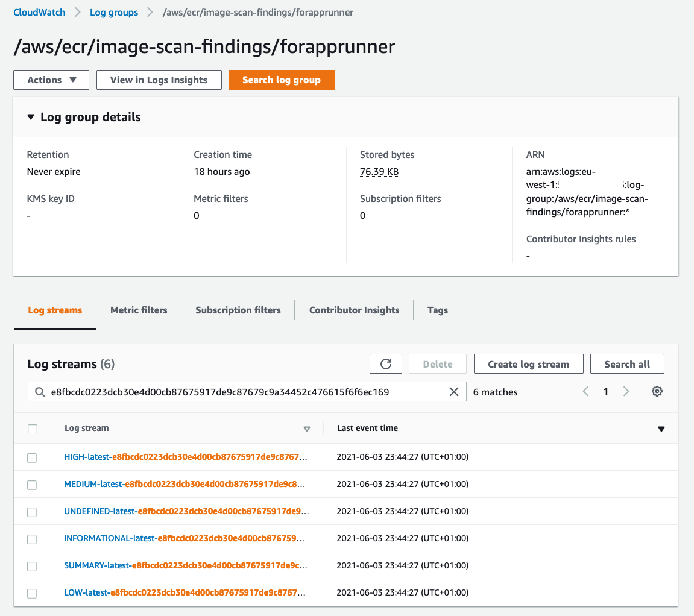Check the INFORMATIONAL-latest log stream row
Viewport: 694px width, 616px height.
pos(32,539)
